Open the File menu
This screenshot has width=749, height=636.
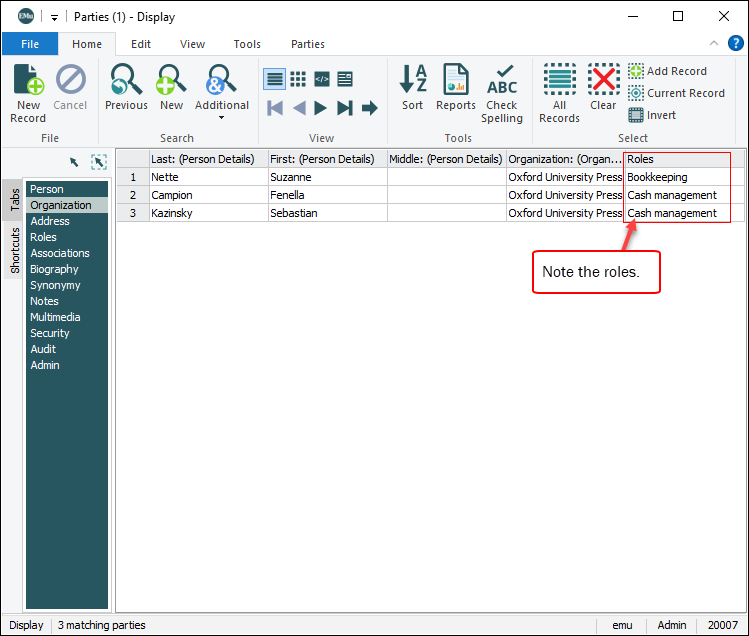(30, 44)
